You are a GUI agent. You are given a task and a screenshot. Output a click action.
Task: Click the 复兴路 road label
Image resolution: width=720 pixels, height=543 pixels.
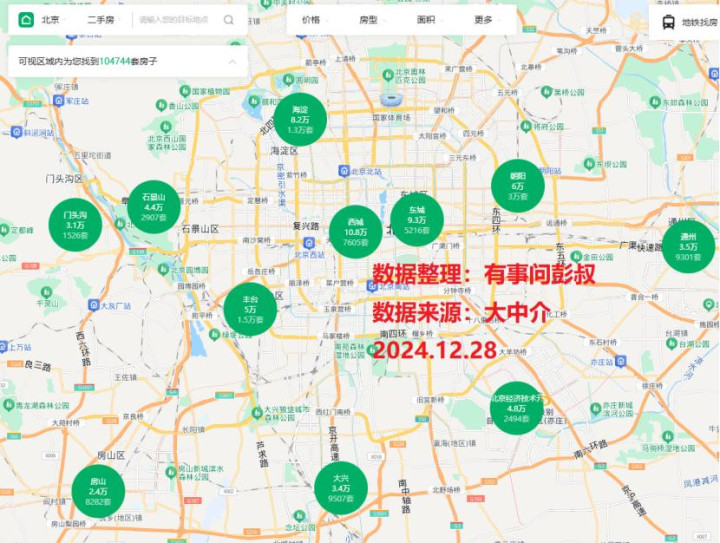point(306,226)
